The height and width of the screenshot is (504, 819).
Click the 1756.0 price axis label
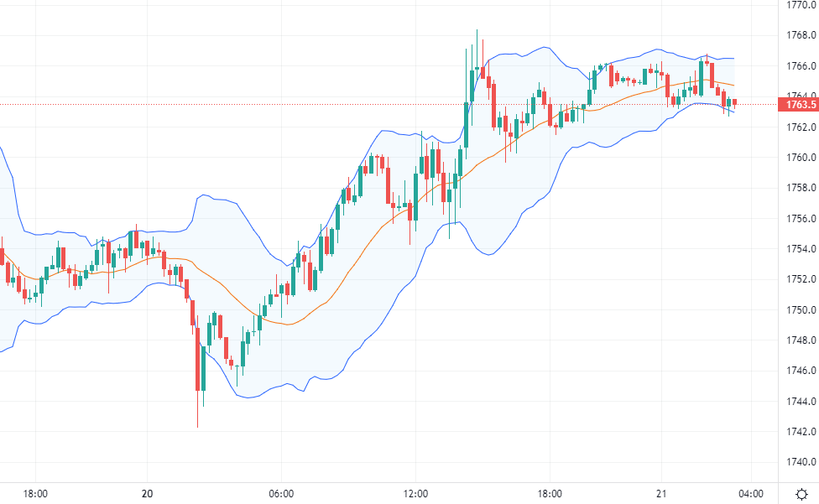pos(802,218)
